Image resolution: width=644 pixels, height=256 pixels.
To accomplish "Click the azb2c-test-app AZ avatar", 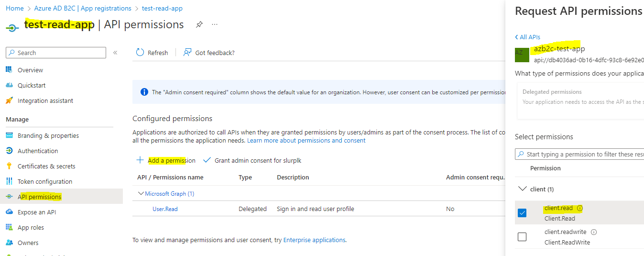I will (x=522, y=55).
